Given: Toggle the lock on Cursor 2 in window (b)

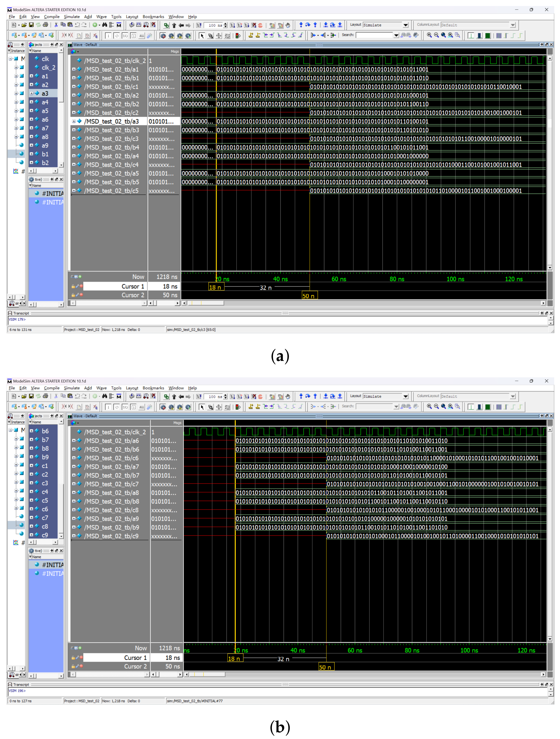Looking at the screenshot, I should pyautogui.click(x=73, y=666).
